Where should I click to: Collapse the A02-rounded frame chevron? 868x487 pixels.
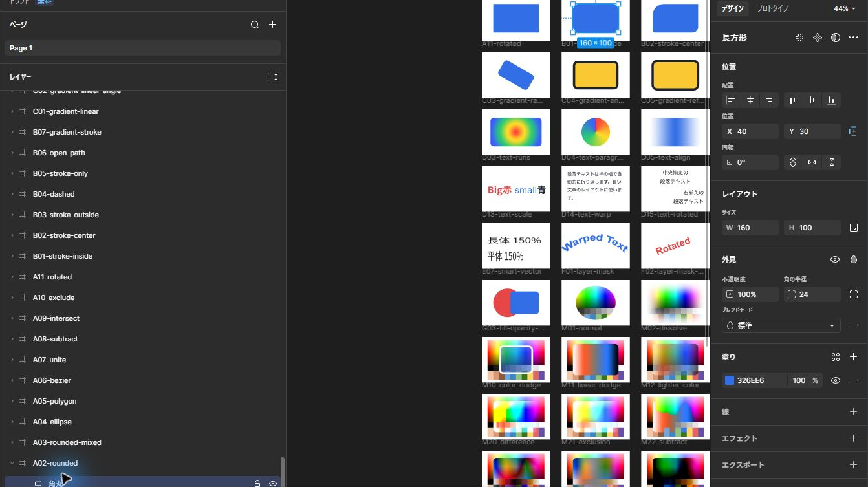[x=12, y=463]
